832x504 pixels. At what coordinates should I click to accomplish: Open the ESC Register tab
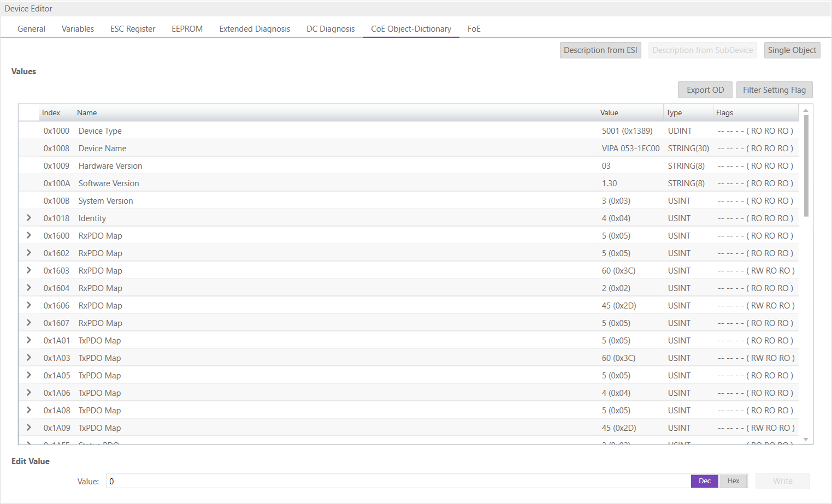[x=133, y=29]
